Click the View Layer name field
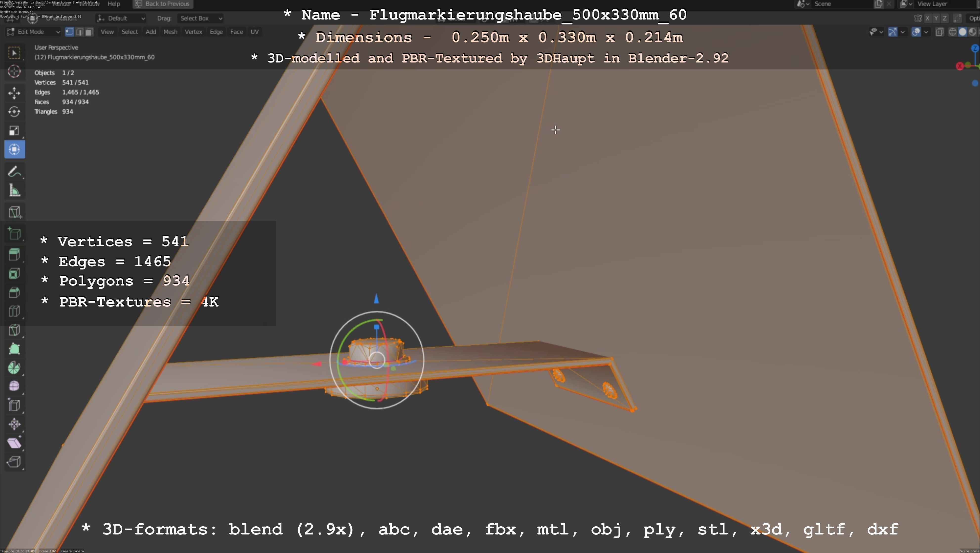 [x=945, y=4]
